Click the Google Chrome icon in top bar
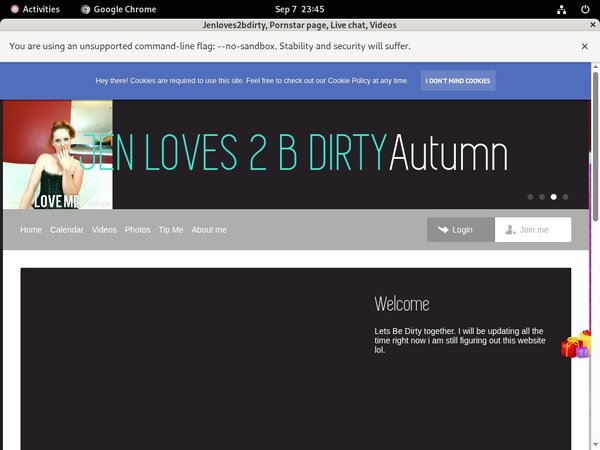Viewport: 600px width, 450px height. pyautogui.click(x=86, y=9)
